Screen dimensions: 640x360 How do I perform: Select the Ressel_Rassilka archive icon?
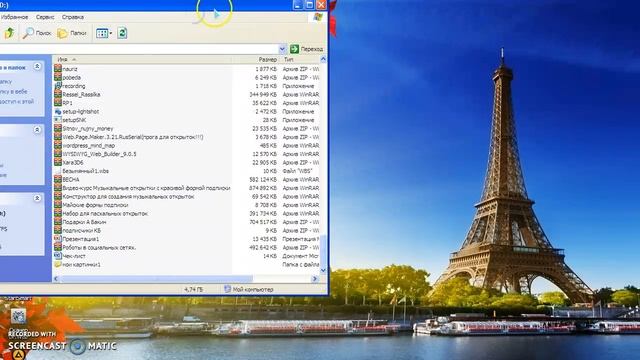pyautogui.click(x=58, y=94)
